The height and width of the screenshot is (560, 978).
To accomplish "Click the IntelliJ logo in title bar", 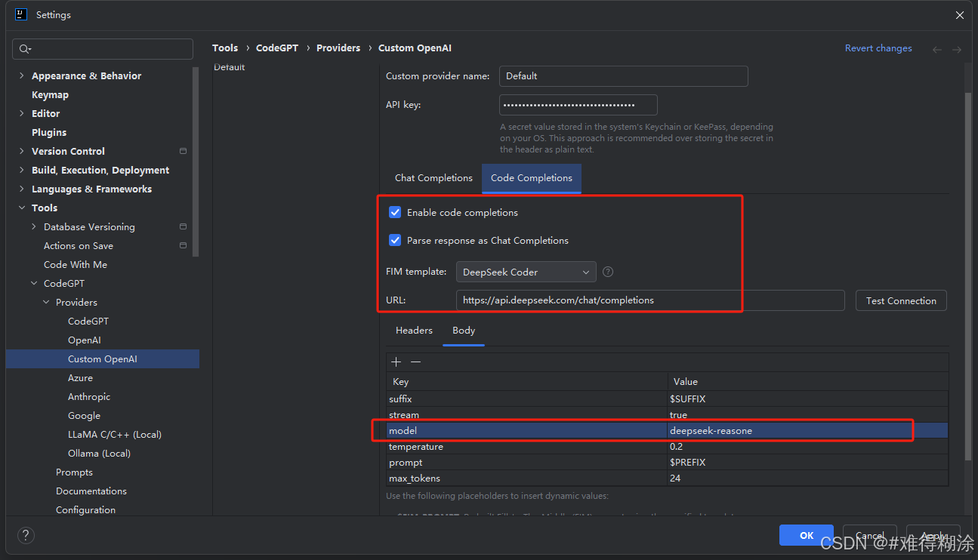I will [21, 14].
